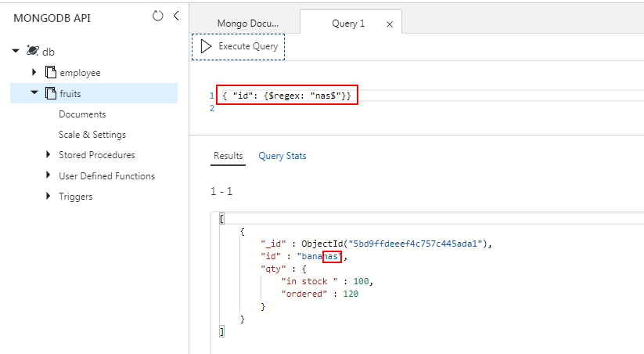Collapse the fruits collection

34,93
